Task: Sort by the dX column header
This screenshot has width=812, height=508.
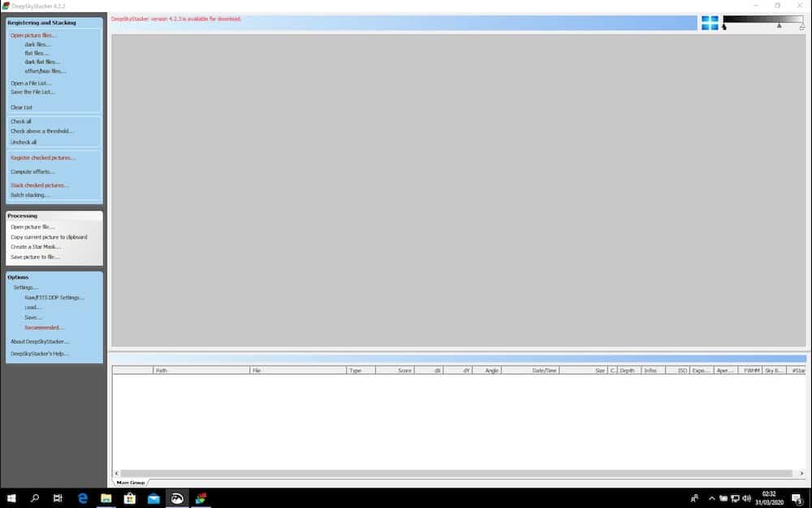Action: point(429,370)
